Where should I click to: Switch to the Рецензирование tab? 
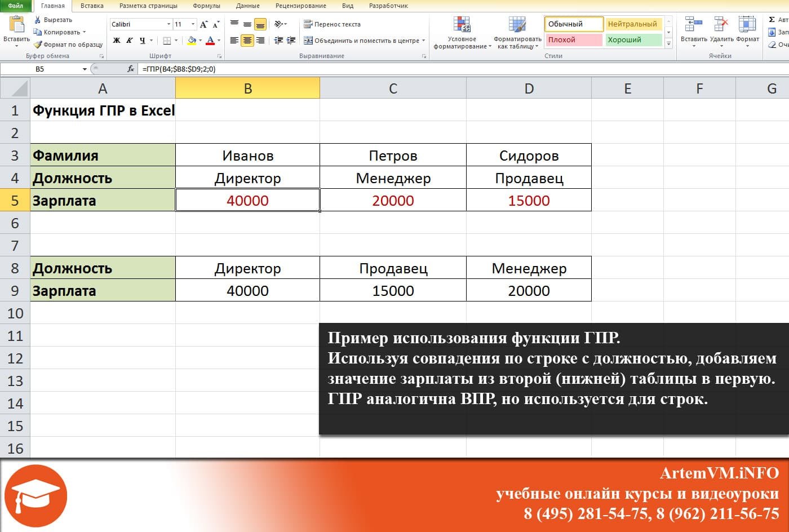(301, 6)
